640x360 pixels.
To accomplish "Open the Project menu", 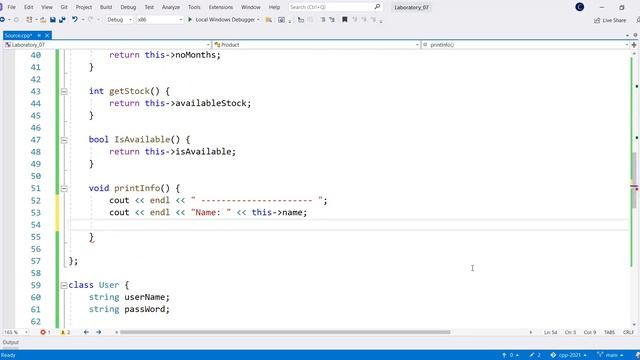I will coord(84,7).
